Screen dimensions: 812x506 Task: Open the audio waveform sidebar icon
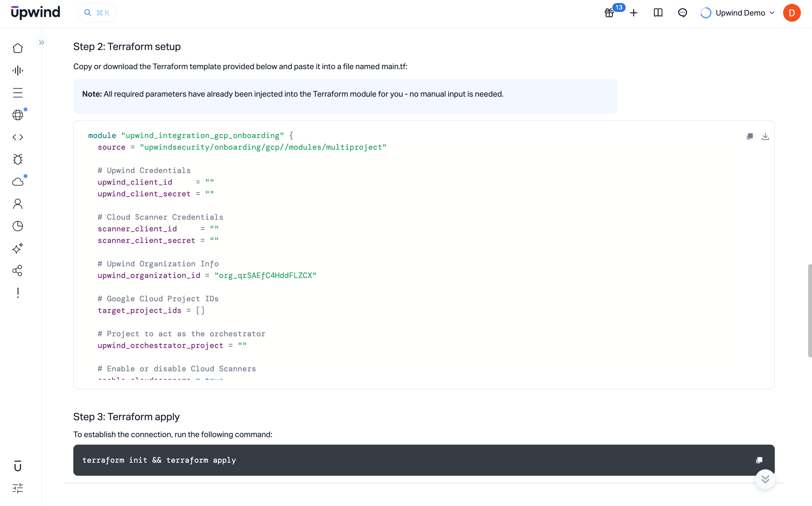pos(18,70)
